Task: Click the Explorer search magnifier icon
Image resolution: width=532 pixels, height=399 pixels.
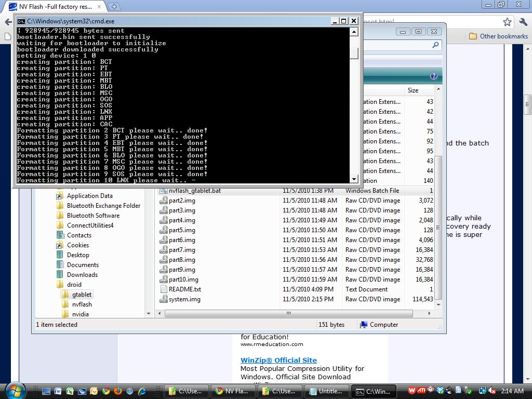Action: click(435, 45)
